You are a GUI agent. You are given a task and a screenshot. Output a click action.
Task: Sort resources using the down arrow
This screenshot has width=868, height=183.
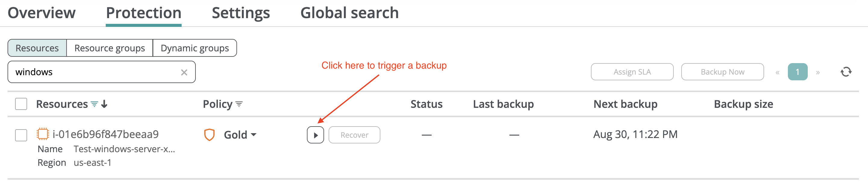tap(105, 104)
